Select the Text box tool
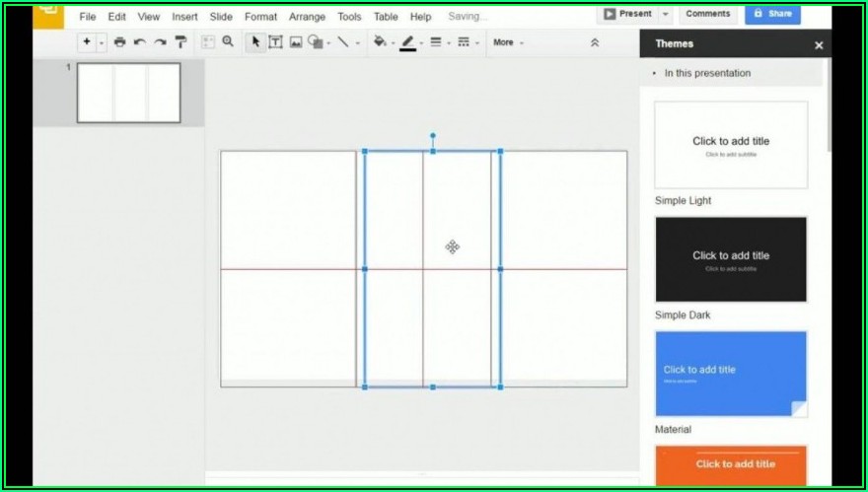 275,42
